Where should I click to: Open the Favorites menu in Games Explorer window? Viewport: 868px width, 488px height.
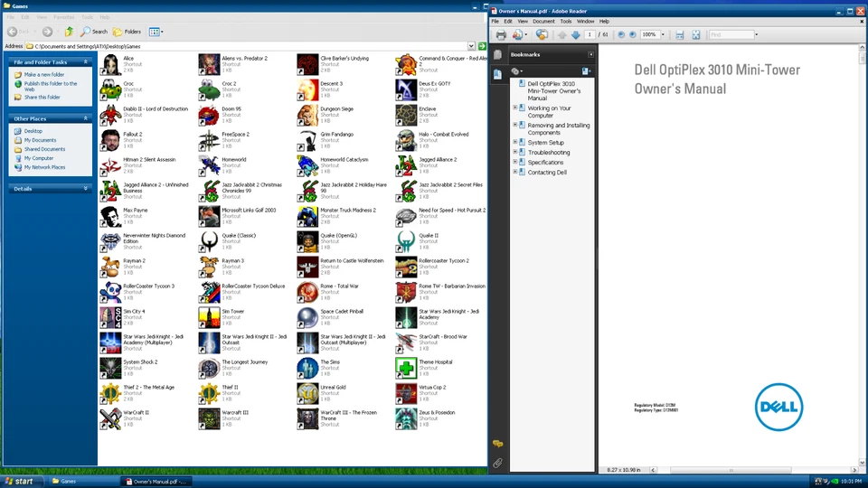(x=64, y=17)
